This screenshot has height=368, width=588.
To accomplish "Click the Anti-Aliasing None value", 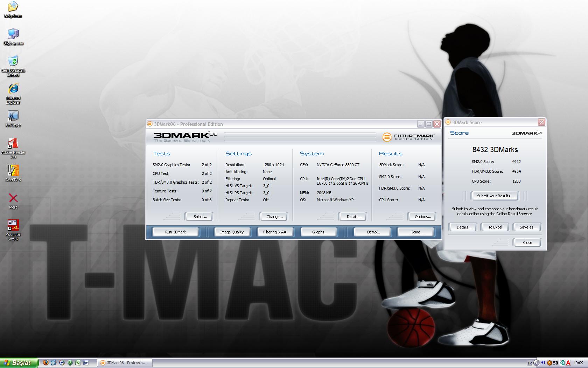I will (267, 172).
